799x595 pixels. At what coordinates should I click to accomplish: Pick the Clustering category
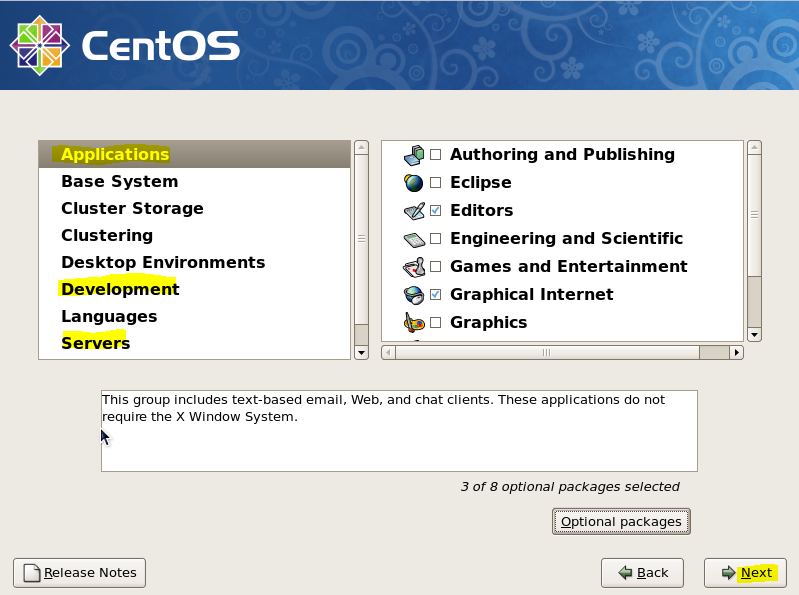click(195, 235)
